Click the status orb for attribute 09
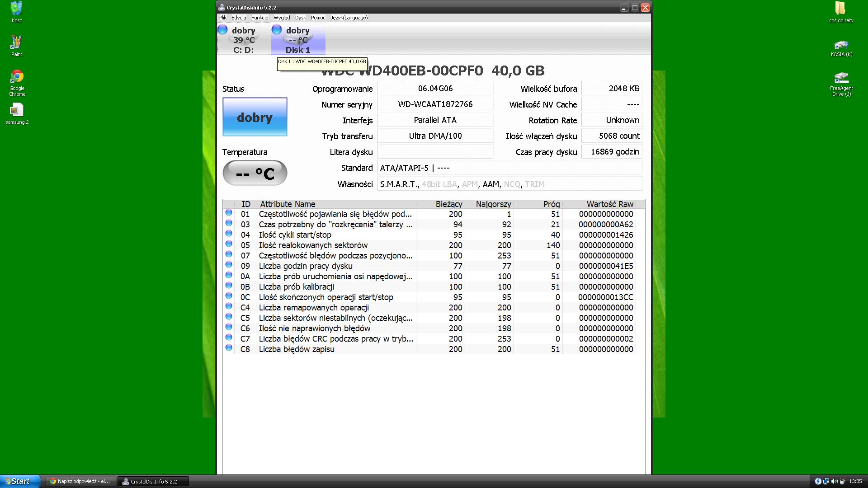 click(x=229, y=265)
